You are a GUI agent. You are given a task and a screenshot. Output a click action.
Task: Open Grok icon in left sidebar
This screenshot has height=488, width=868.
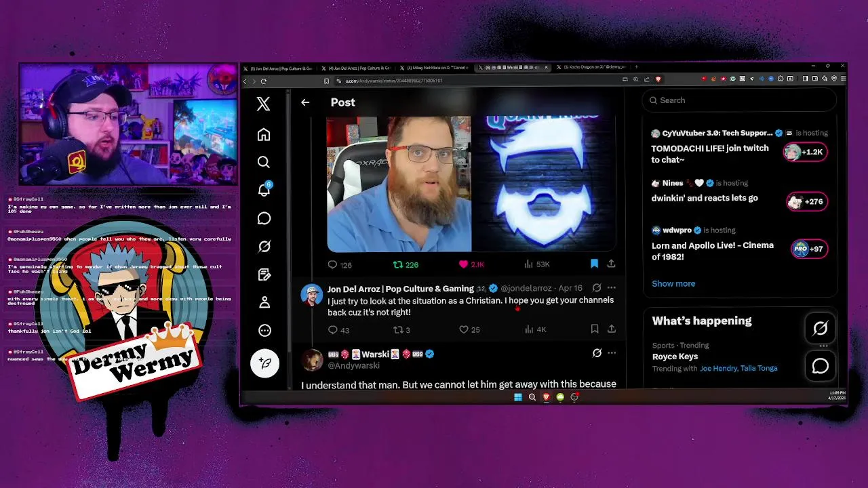point(264,247)
